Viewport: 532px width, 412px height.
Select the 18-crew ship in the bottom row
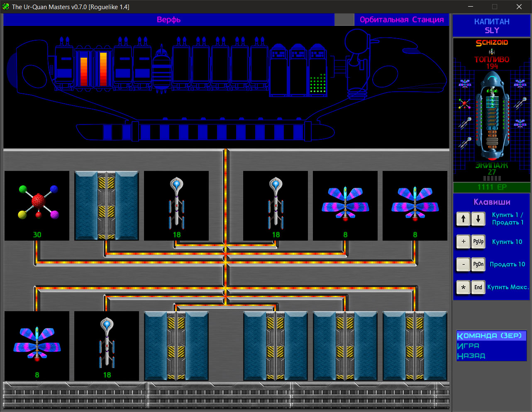107,346
